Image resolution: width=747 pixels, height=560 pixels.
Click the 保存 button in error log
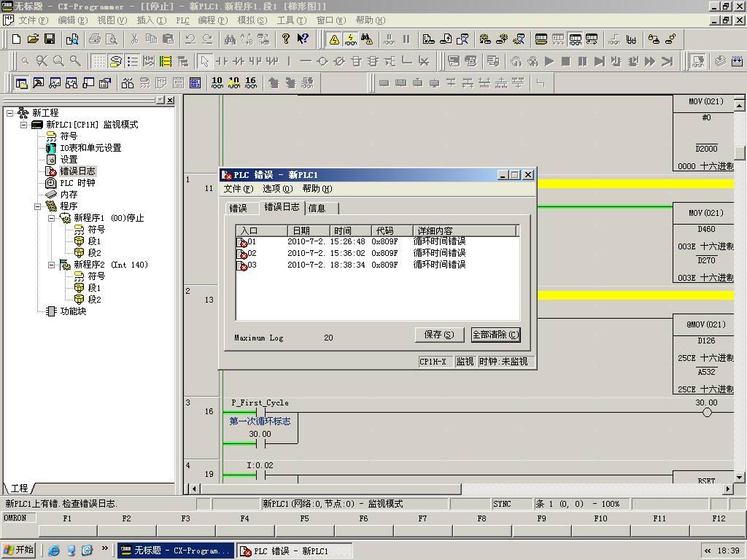[438, 335]
